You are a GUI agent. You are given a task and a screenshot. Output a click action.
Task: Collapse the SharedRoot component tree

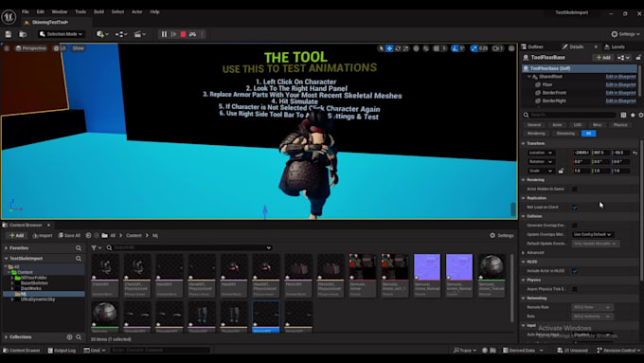[x=529, y=77]
